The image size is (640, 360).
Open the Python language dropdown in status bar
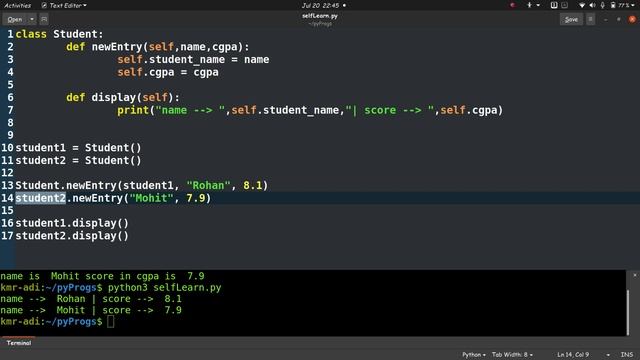[x=473, y=355]
